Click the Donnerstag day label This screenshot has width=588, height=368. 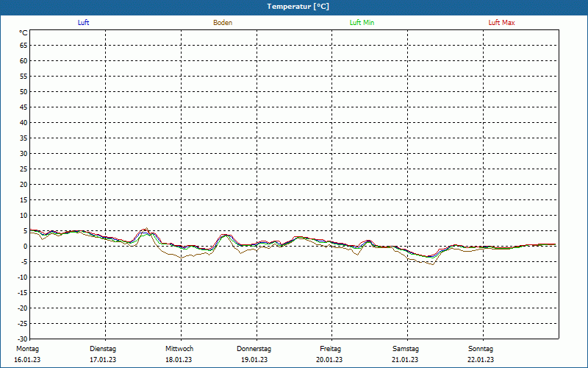pos(254,349)
